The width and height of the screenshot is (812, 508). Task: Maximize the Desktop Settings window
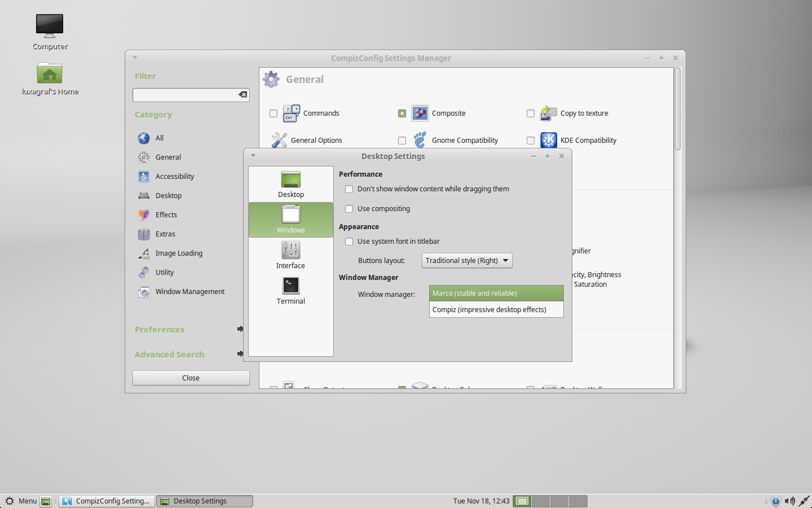coord(547,156)
